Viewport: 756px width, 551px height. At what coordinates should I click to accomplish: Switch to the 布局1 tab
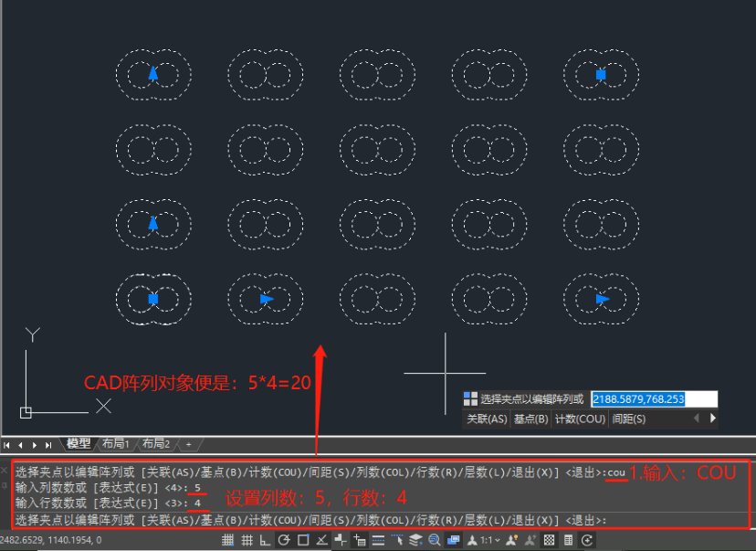pos(116,443)
